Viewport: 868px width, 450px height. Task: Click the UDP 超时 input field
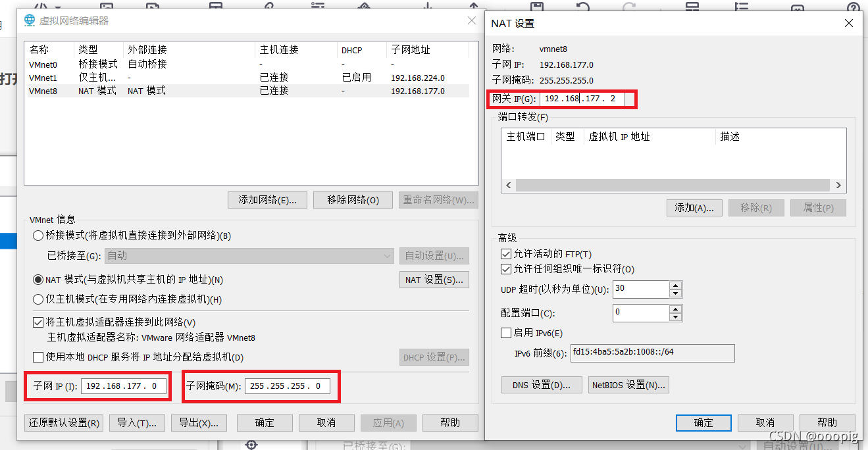(x=641, y=289)
